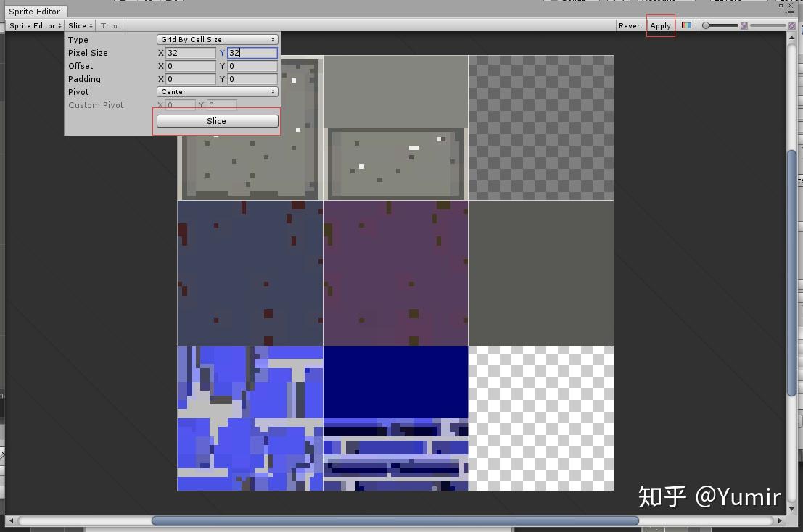The width and height of the screenshot is (803, 532).
Task: Click the Pixel Size X field
Action: pos(191,53)
